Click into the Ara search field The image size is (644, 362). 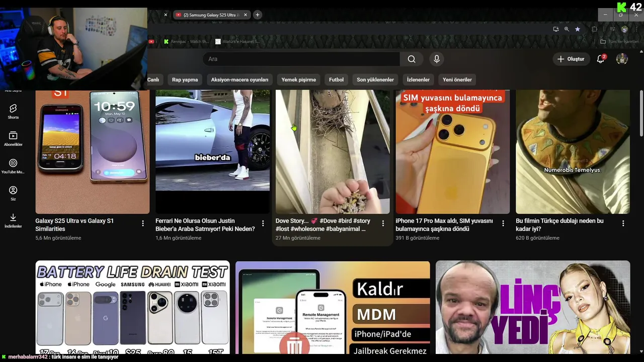(301, 59)
